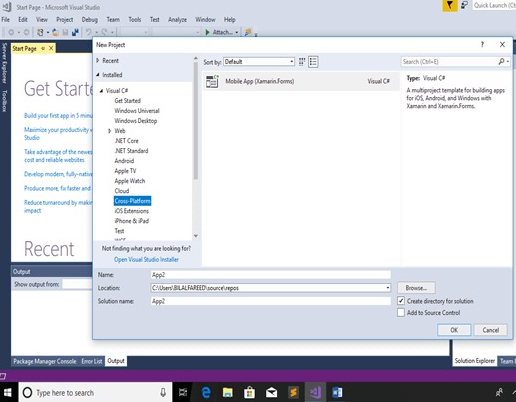
Task: Click the feedback icon beside Quick Launch
Action: point(464,5)
